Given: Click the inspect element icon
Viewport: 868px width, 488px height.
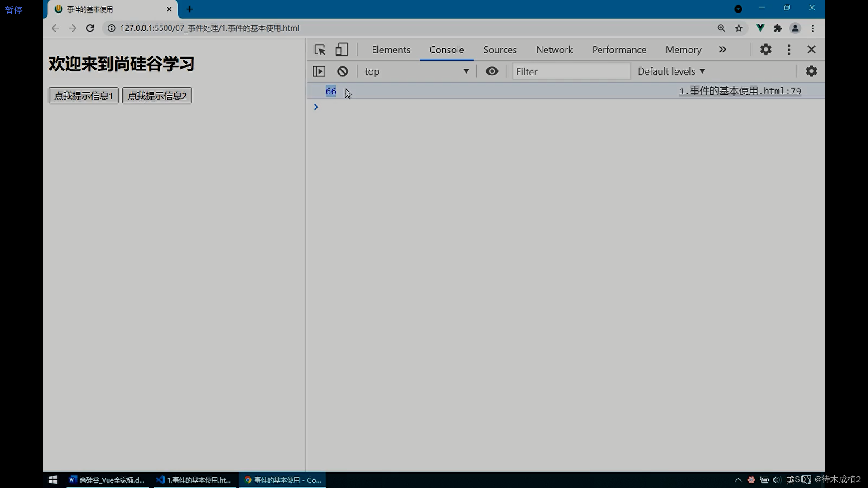Looking at the screenshot, I should pyautogui.click(x=320, y=49).
